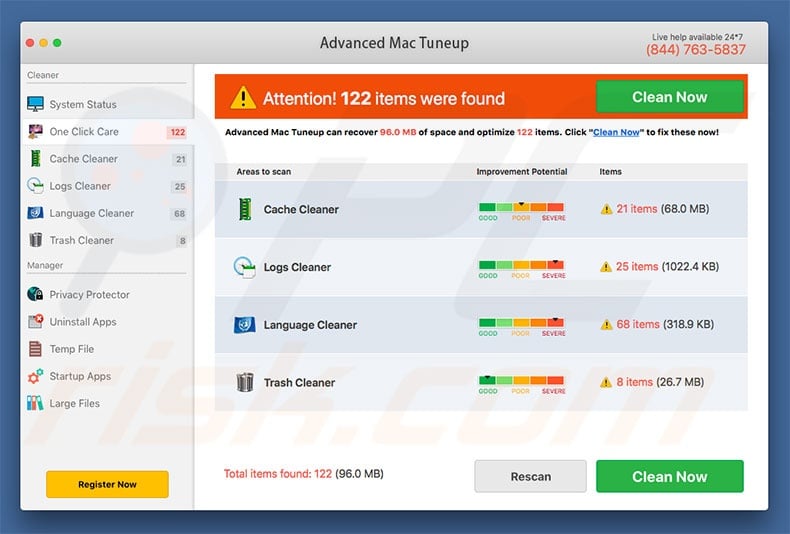Image resolution: width=790 pixels, height=534 pixels.
Task: Open Large Files manager entry
Action: click(108, 403)
